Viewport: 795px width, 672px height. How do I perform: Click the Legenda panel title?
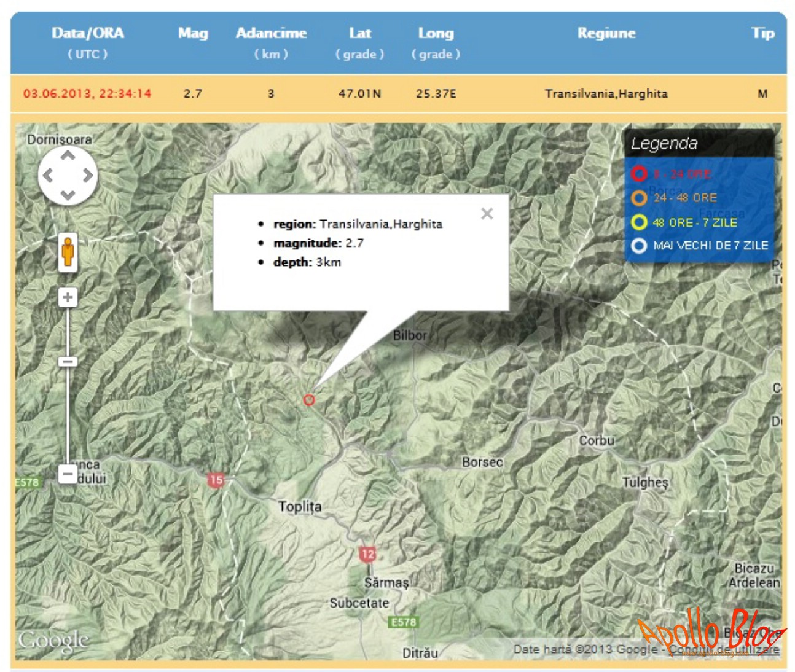pos(664,144)
